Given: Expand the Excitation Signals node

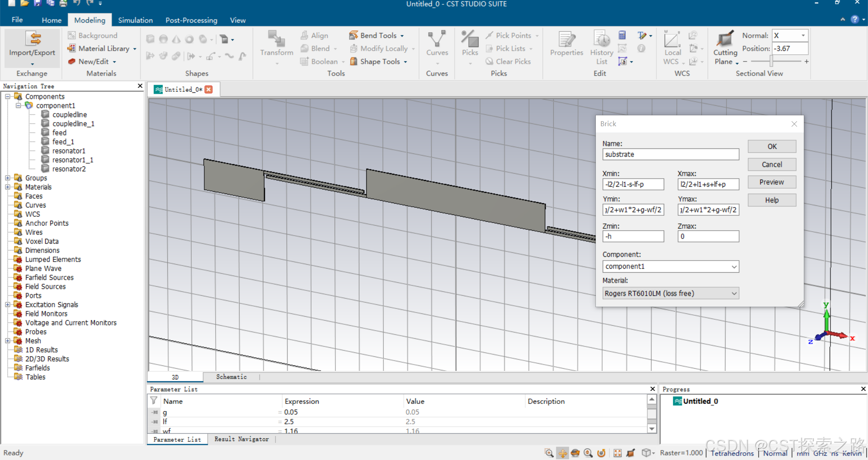Looking at the screenshot, I should [x=8, y=304].
